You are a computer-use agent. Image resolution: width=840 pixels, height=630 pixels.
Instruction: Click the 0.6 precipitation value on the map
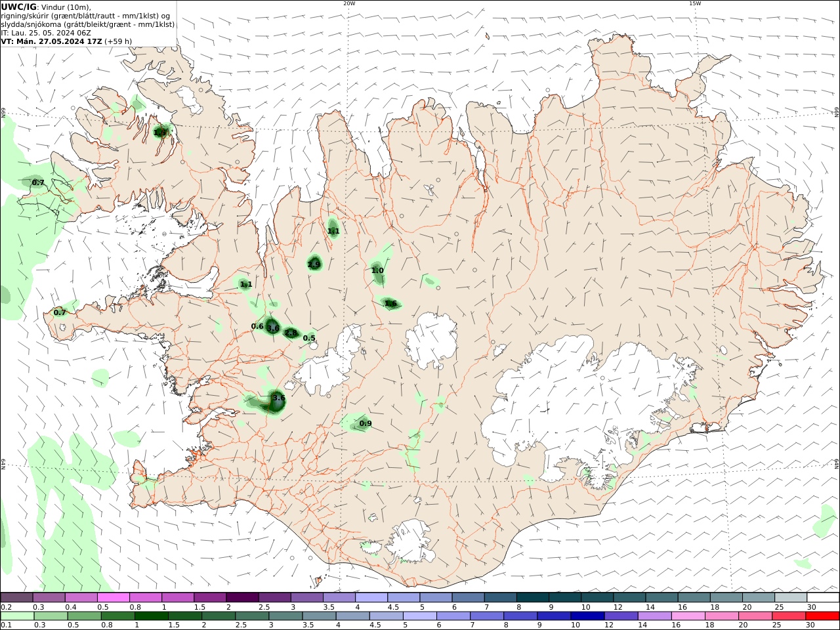pyautogui.click(x=257, y=327)
